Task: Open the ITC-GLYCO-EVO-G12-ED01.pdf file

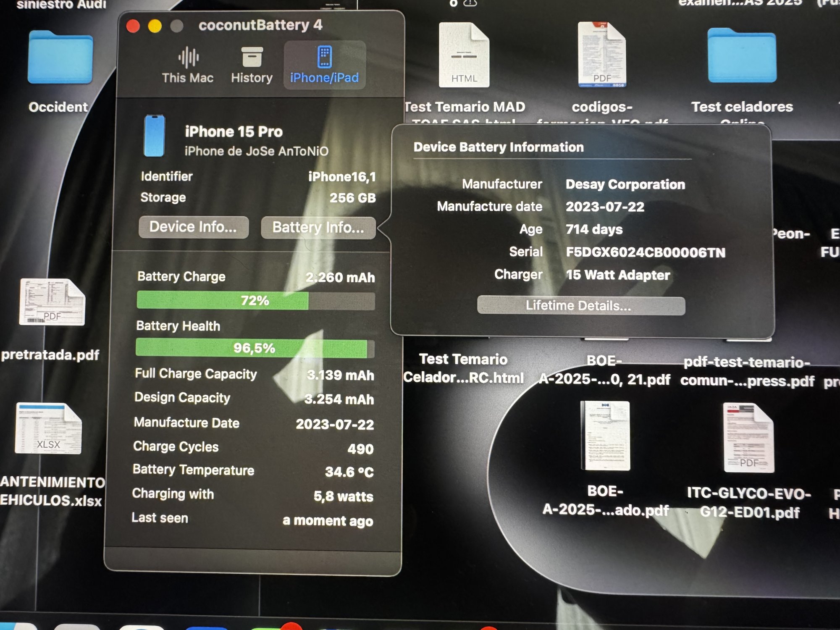Action: coord(748,438)
